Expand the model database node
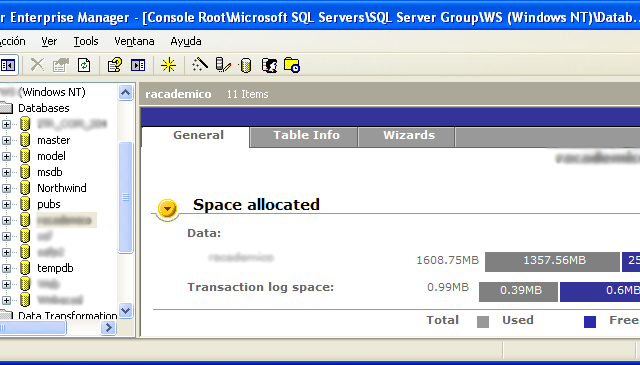Image resolution: width=640 pixels, height=365 pixels. [6, 156]
